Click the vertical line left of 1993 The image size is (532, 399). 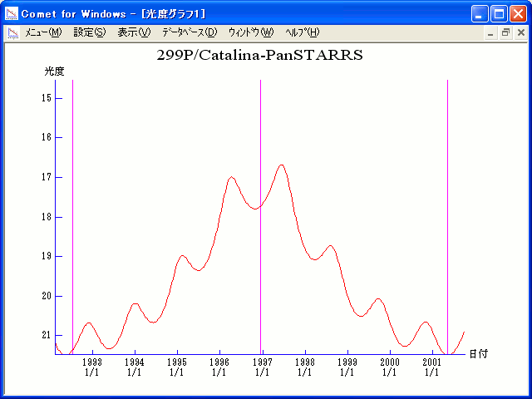point(72,208)
